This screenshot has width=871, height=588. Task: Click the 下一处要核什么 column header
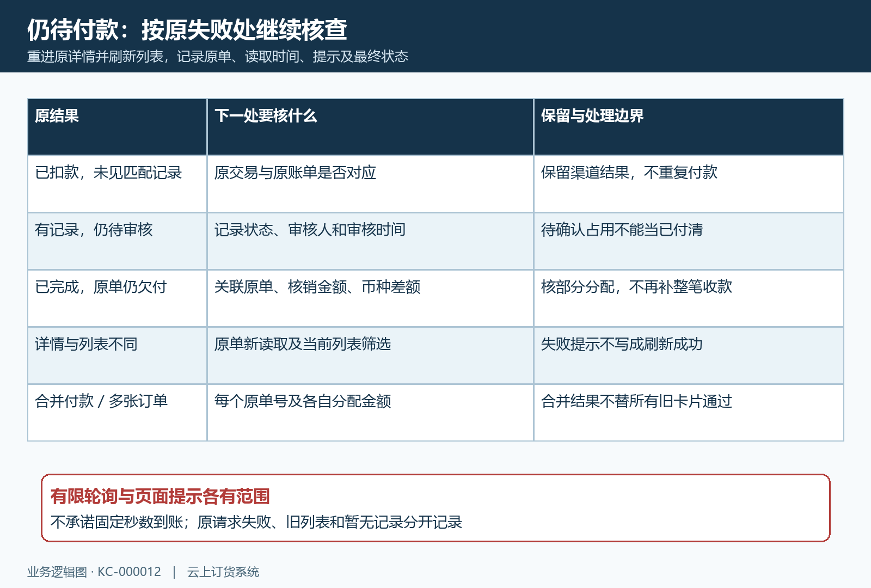tap(370, 127)
